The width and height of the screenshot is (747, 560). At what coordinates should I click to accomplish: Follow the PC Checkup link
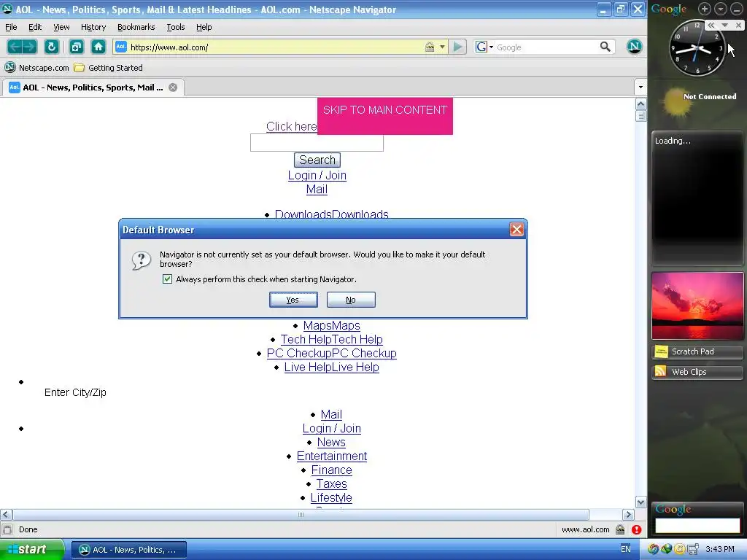[332, 354]
